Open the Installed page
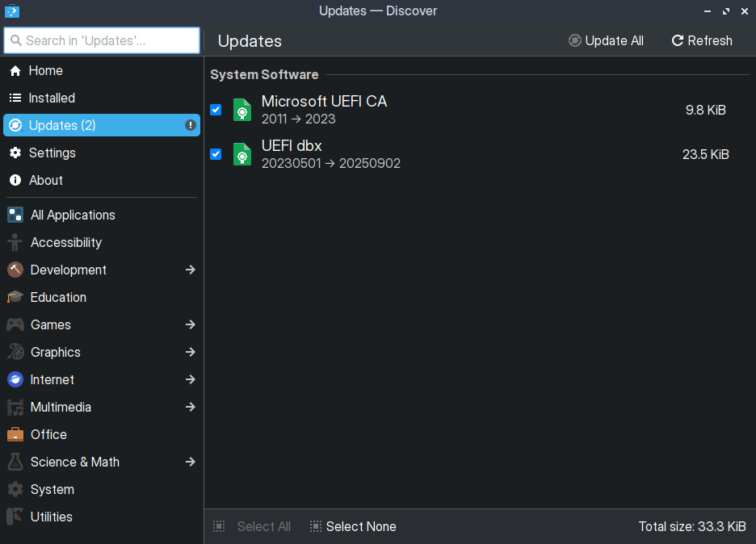The height and width of the screenshot is (544, 756). pyautogui.click(x=52, y=98)
